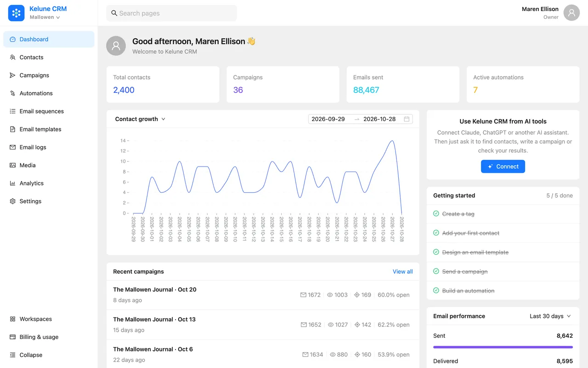This screenshot has height=368, width=588.
Task: Click the Campaigns paper-plane icon
Action: tap(13, 75)
